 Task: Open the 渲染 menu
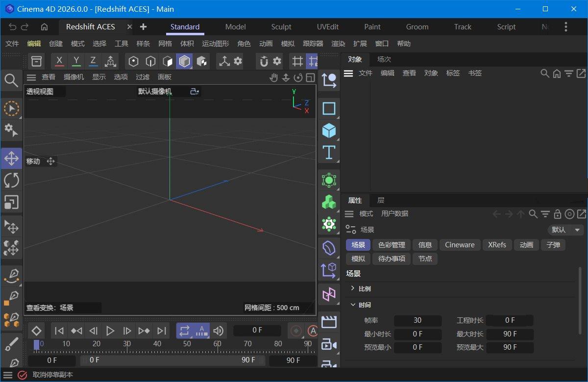click(338, 44)
